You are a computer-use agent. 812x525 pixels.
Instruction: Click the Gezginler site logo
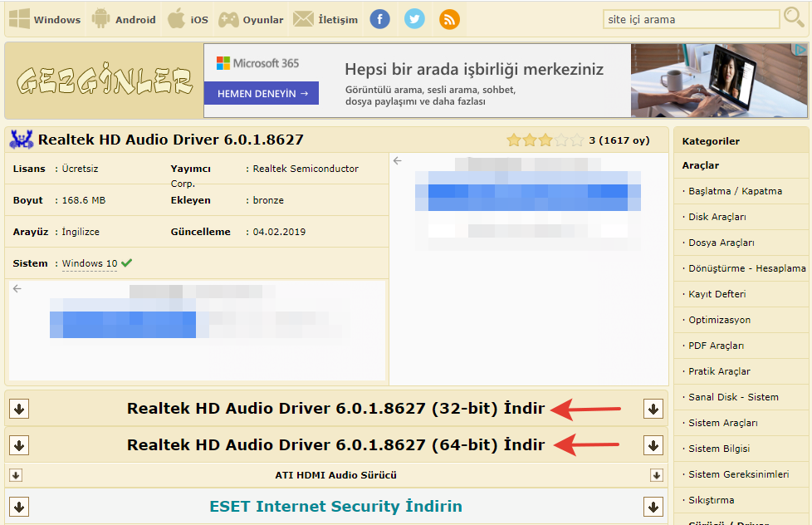[105, 81]
